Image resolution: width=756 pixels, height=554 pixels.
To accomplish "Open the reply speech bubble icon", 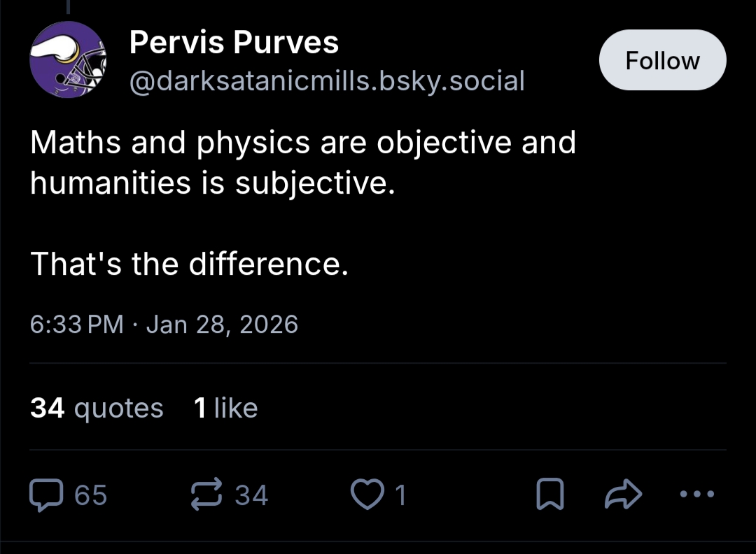I will coord(48,495).
